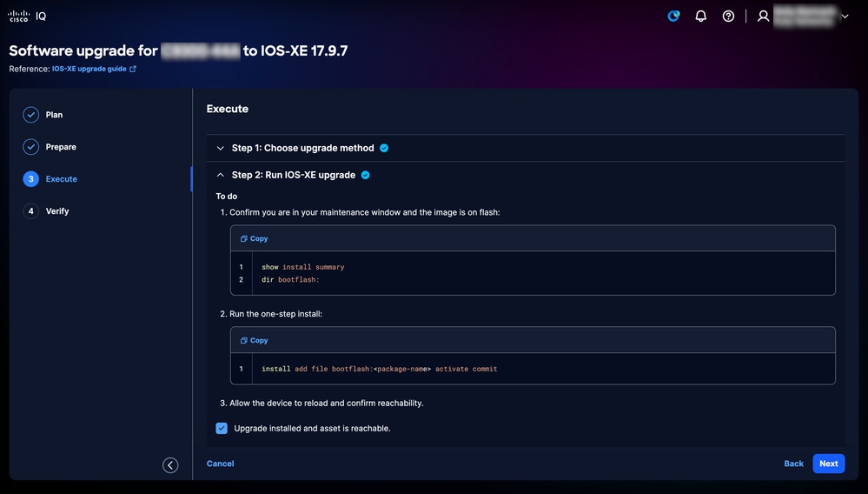Click the 'Run the one-step install' instruction

coord(275,314)
